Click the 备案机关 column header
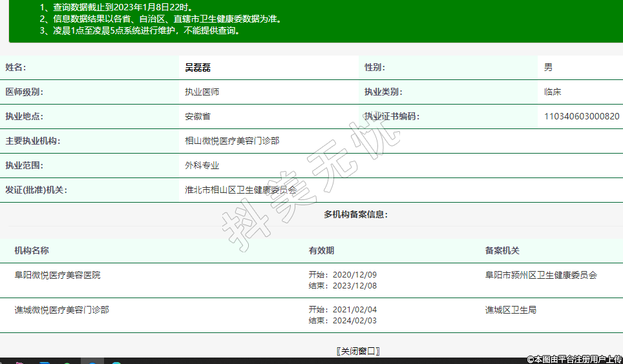 pos(502,250)
